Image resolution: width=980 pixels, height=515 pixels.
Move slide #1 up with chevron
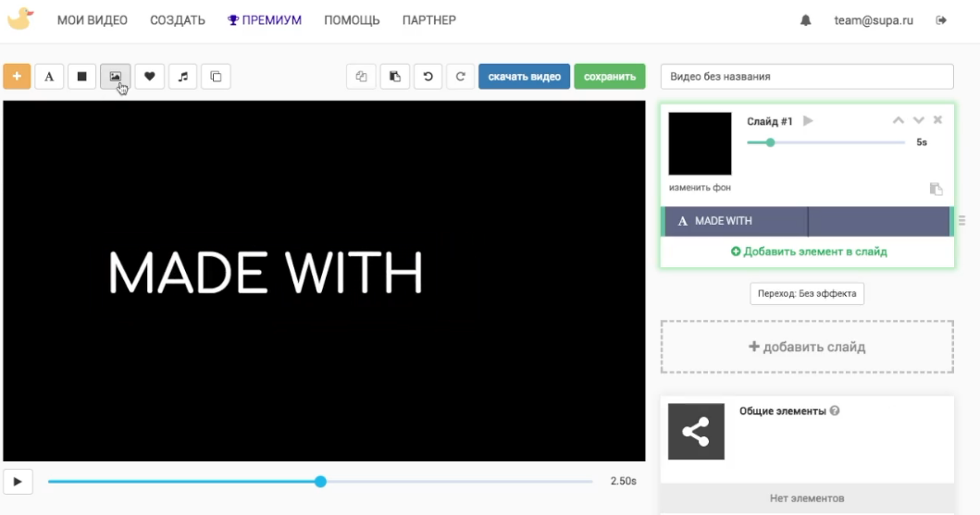click(898, 120)
